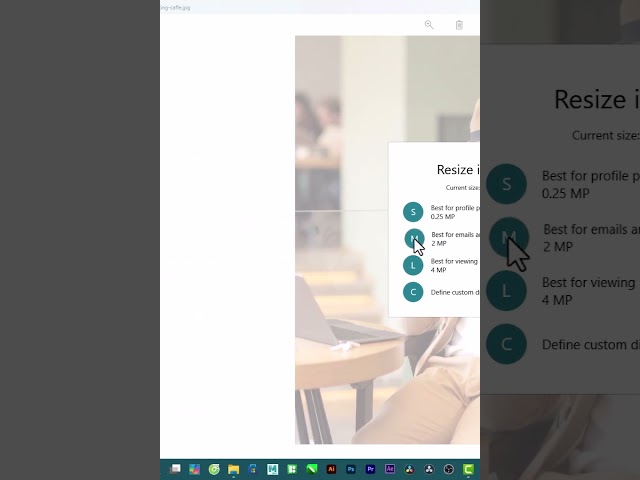Launch Adobe Premiere Pro from the taskbar
640x480 pixels.
[370, 469]
